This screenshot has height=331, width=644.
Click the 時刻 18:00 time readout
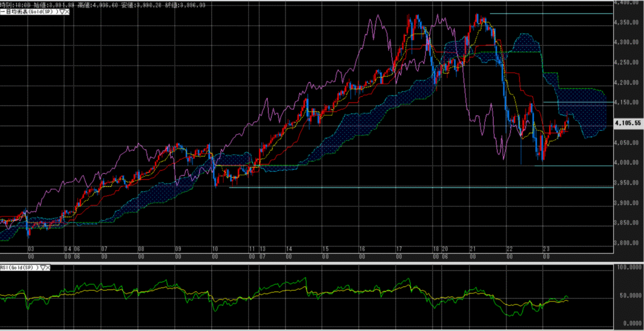[19, 4]
